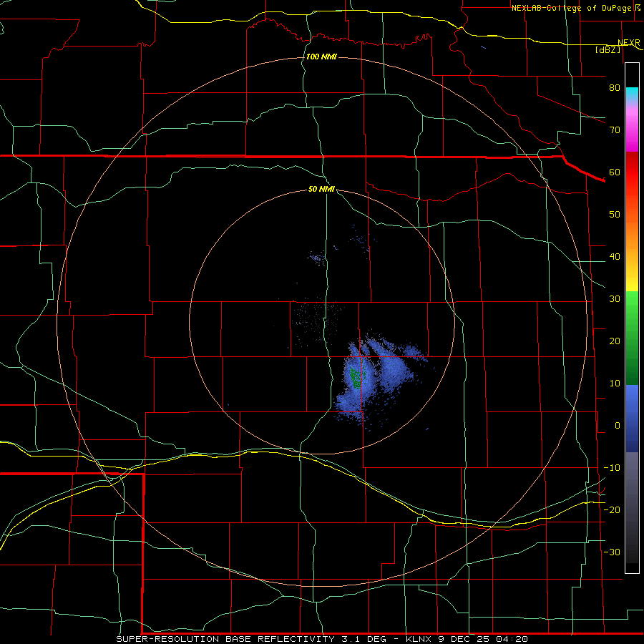Click the "20" value on the dBZ scale

615,341
